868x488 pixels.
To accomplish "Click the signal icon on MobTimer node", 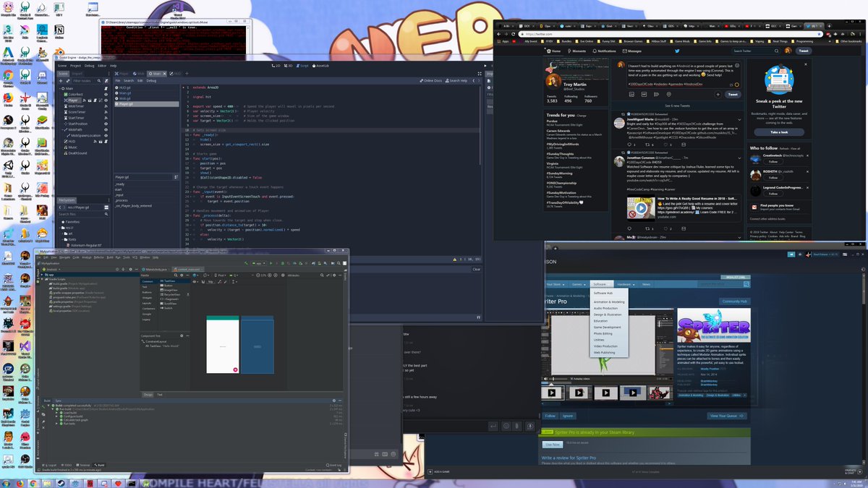I will coord(106,107).
